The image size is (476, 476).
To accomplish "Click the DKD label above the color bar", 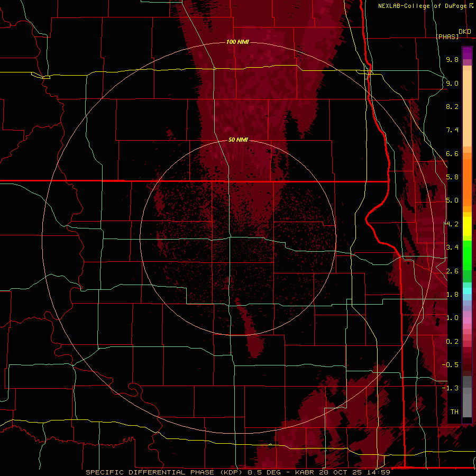I will (465, 32).
